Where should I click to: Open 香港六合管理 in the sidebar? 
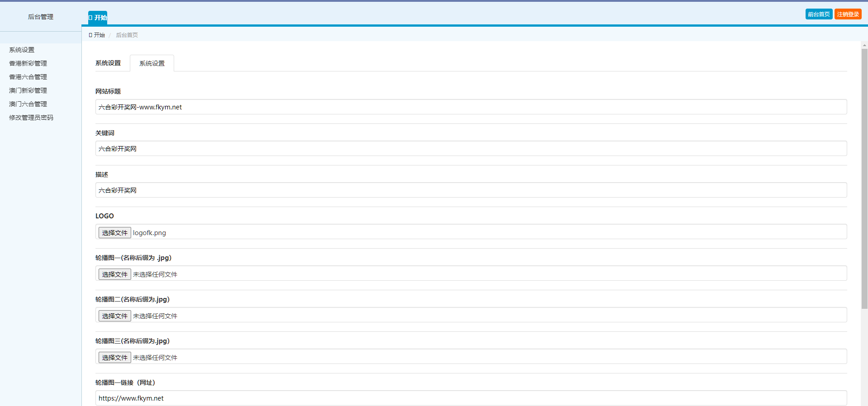coord(28,77)
